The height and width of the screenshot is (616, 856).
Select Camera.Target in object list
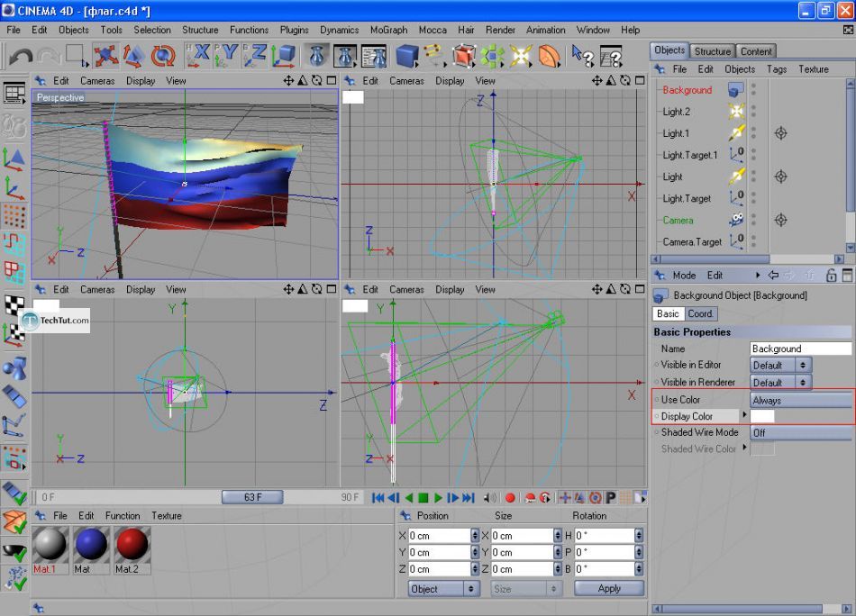pyautogui.click(x=692, y=241)
